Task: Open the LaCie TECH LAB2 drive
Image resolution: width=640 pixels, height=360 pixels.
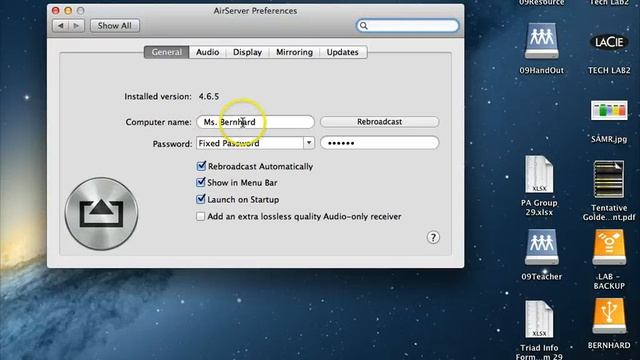Action: [609, 42]
